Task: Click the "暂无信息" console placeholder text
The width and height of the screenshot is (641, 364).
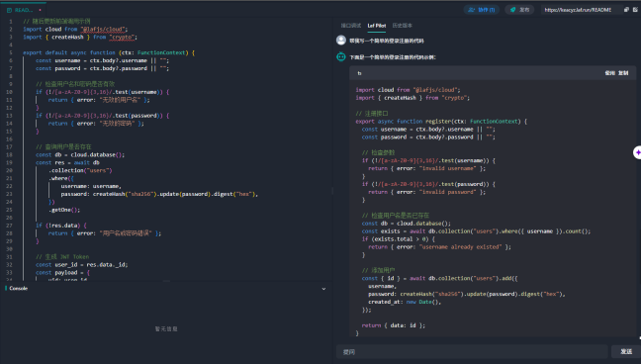Action: [x=166, y=328]
